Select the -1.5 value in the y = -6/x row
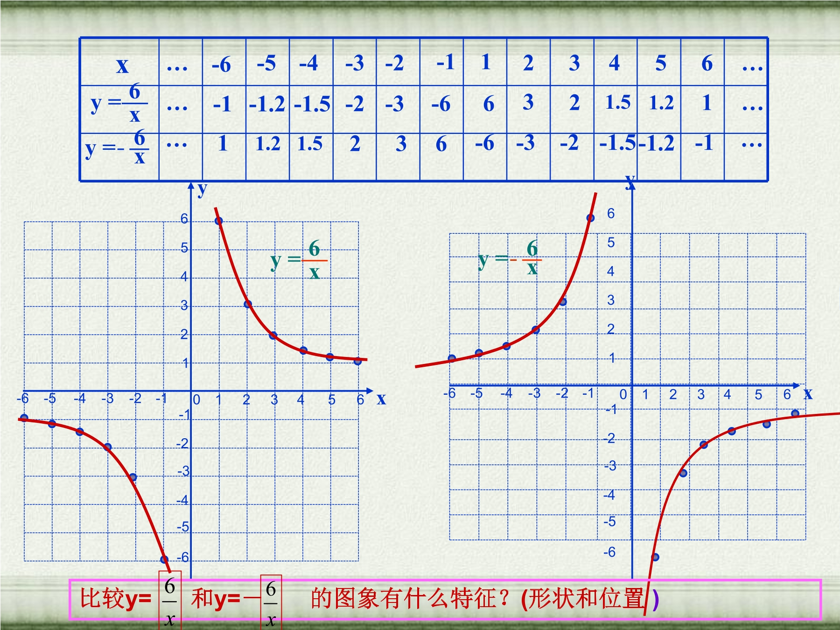The width and height of the screenshot is (840, 630). [618, 143]
